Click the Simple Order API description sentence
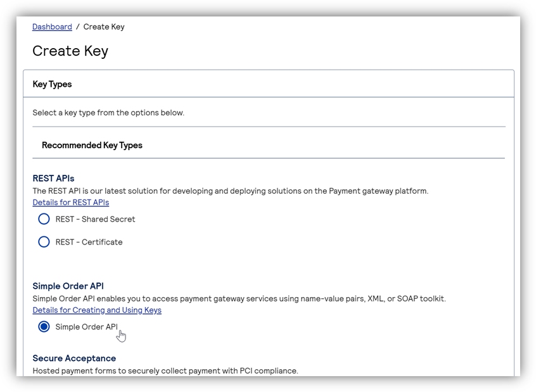 [x=239, y=299]
